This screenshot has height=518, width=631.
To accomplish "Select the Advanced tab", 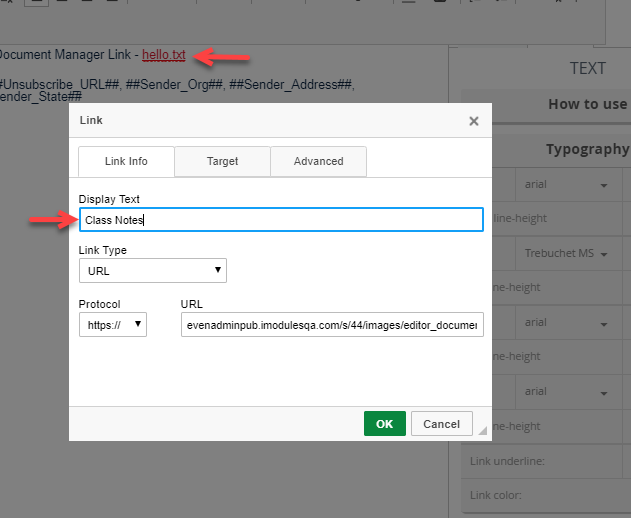I will tap(318, 161).
